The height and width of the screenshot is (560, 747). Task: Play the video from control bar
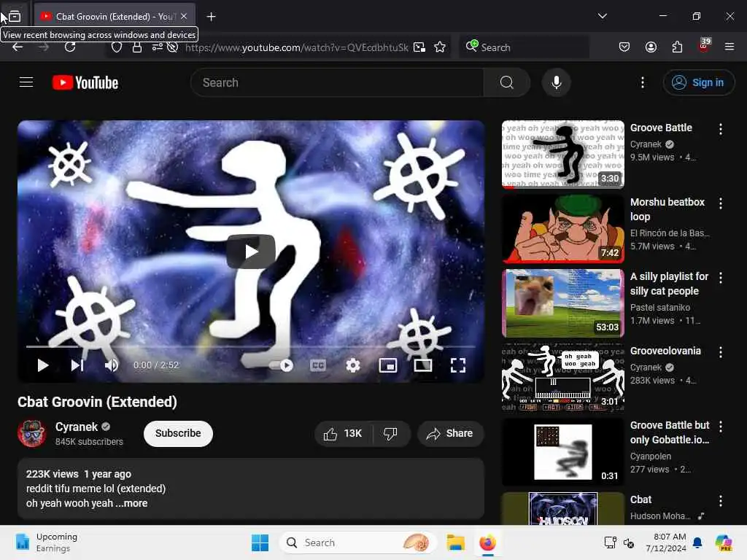(43, 365)
